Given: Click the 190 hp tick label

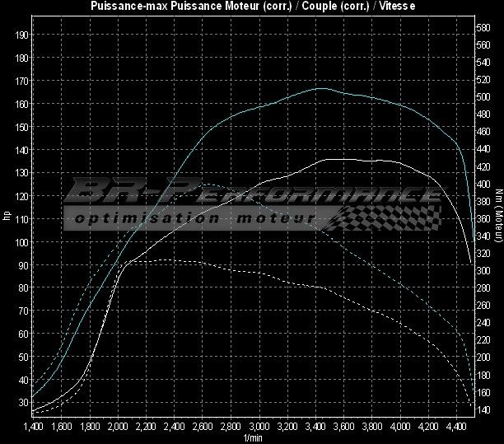Looking at the screenshot, I should (21, 35).
